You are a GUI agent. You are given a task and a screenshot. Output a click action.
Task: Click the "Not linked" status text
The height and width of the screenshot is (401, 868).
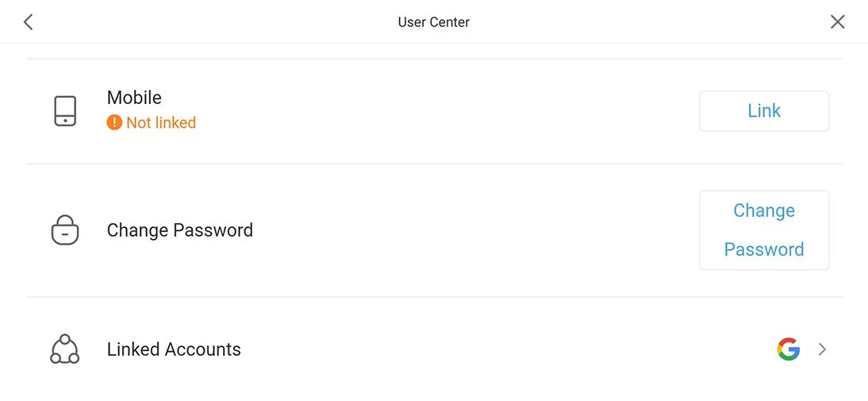click(161, 123)
